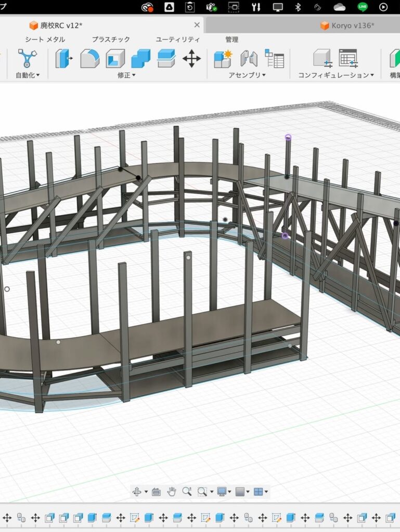
Task: Click the New Component icon
Action: pyautogui.click(x=223, y=58)
